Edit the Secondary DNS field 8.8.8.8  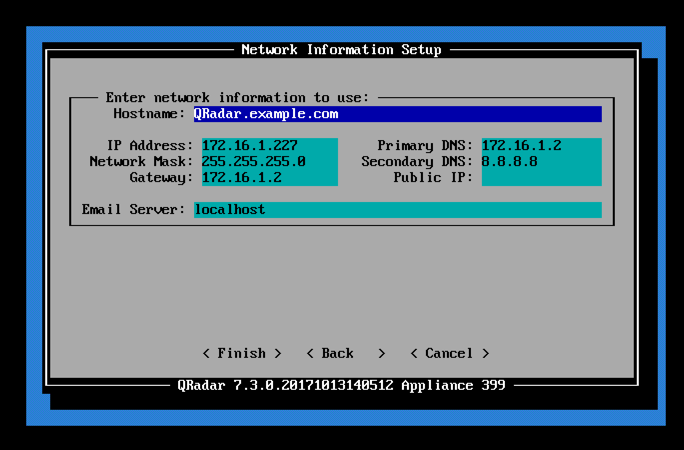pyautogui.click(x=542, y=162)
